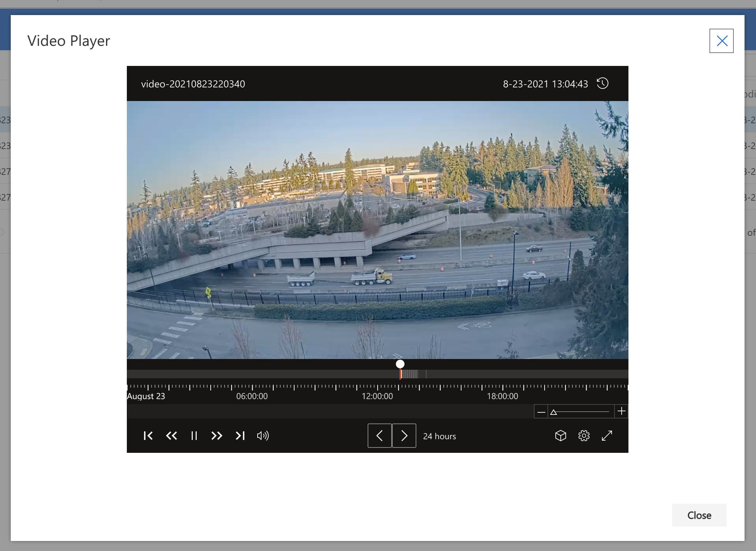This screenshot has height=551, width=756.
Task: Close the Video Player dialog with the X
Action: pyautogui.click(x=721, y=41)
